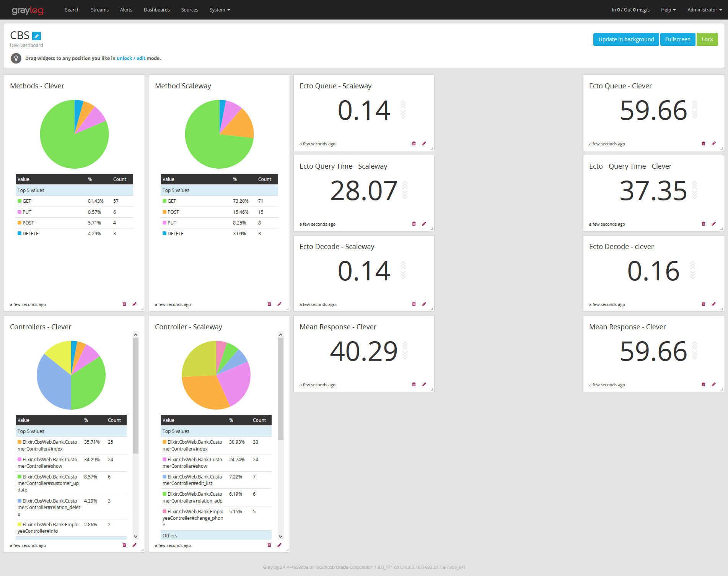
Task: Delete the Ecto Queue - Scaleway widget
Action: [414, 143]
